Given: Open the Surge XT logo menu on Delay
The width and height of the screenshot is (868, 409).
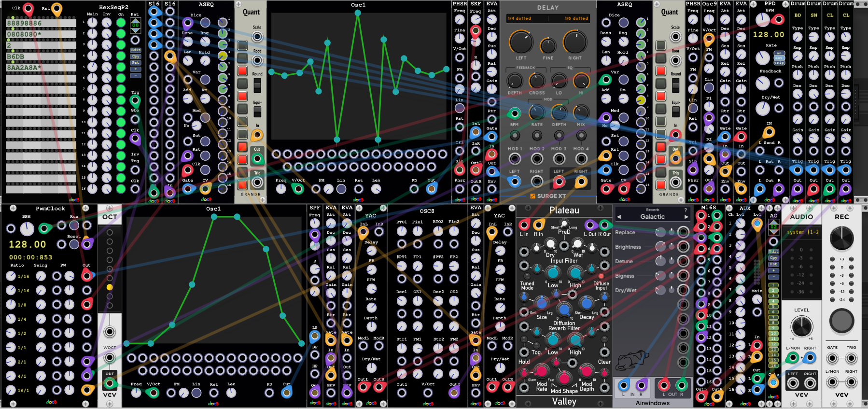Looking at the screenshot, I should click(548, 196).
